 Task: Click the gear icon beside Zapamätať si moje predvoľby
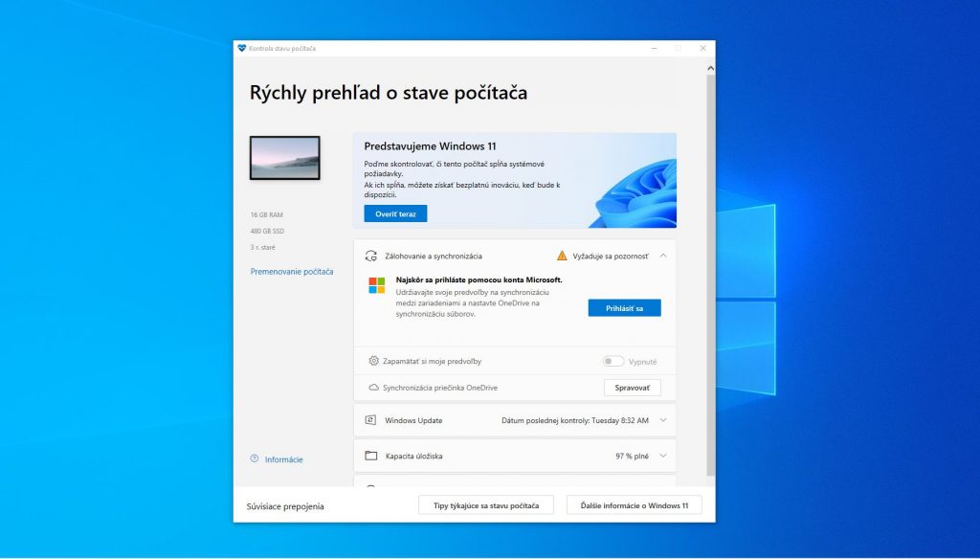(x=374, y=361)
